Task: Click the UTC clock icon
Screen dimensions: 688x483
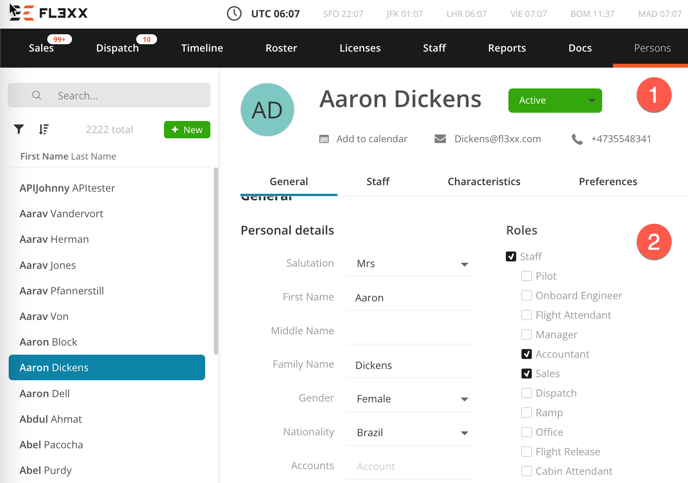Action: point(234,14)
